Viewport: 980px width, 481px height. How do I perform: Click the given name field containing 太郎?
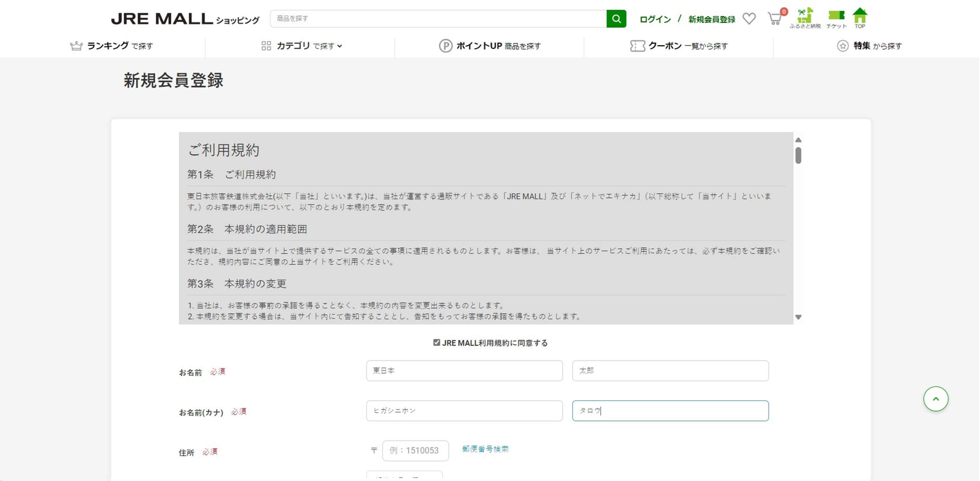pos(670,371)
